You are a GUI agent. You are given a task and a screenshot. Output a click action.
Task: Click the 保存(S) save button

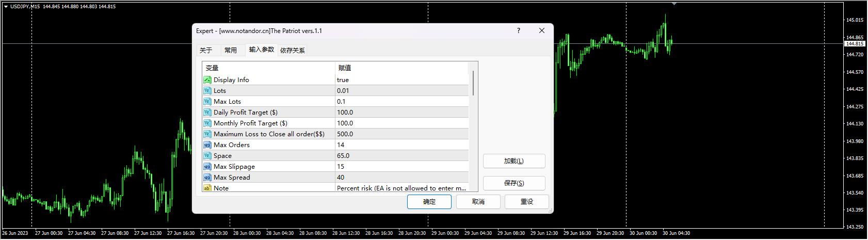pyautogui.click(x=513, y=183)
